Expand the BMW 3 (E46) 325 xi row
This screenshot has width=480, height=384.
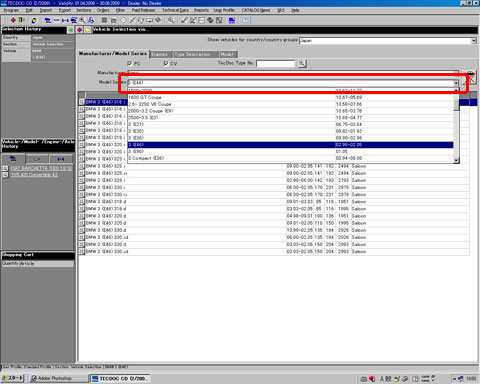click(82, 173)
